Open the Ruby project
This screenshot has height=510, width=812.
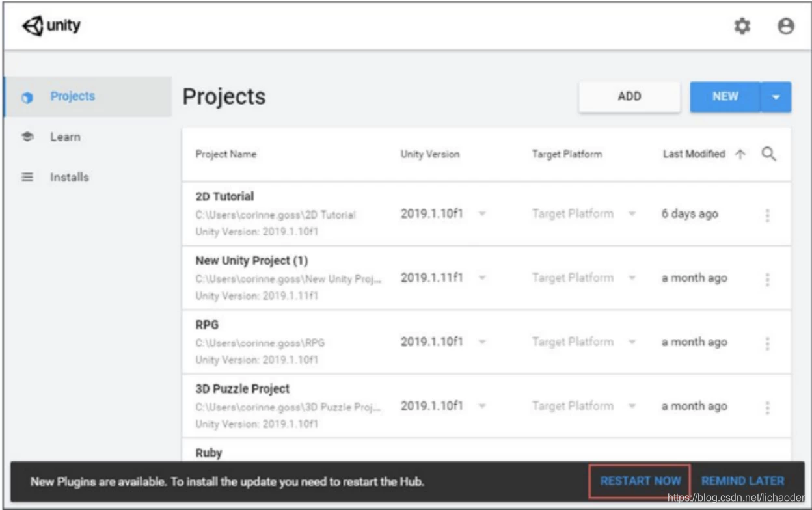tap(209, 453)
